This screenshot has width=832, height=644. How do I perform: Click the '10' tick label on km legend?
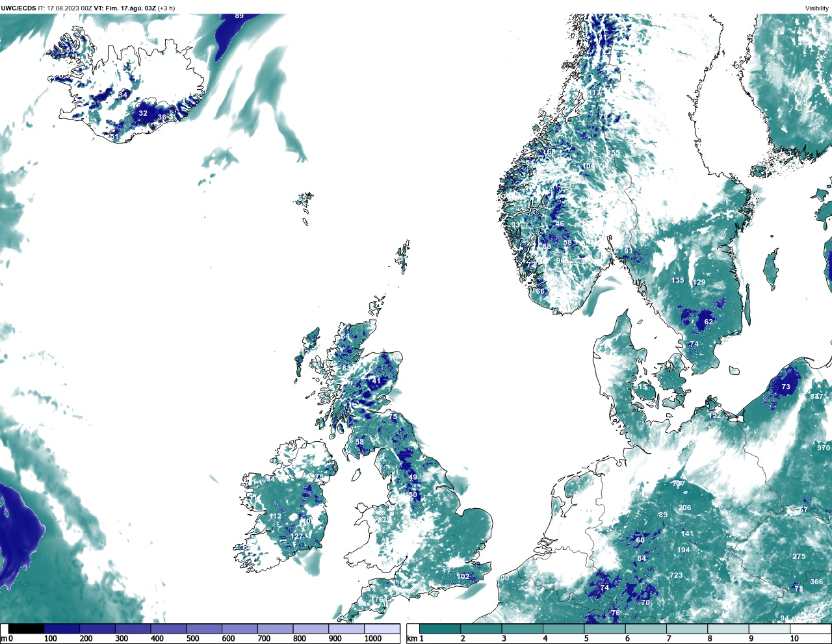794,639
